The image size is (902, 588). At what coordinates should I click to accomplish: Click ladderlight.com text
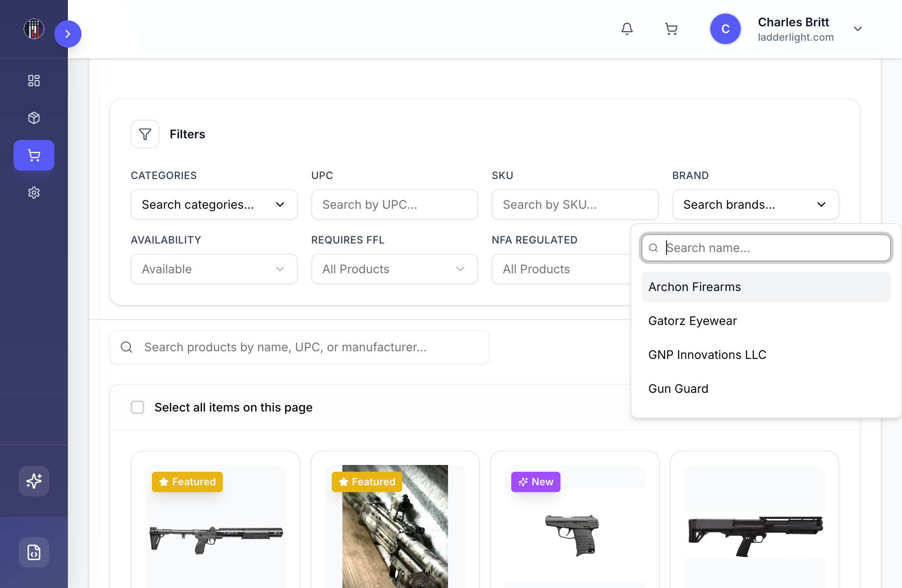pyautogui.click(x=796, y=37)
